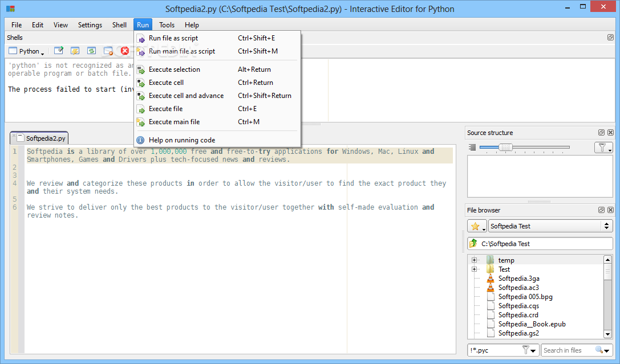The image size is (620, 364).
Task: Select Softpedia.gs2 in file browser
Action: 518,333
